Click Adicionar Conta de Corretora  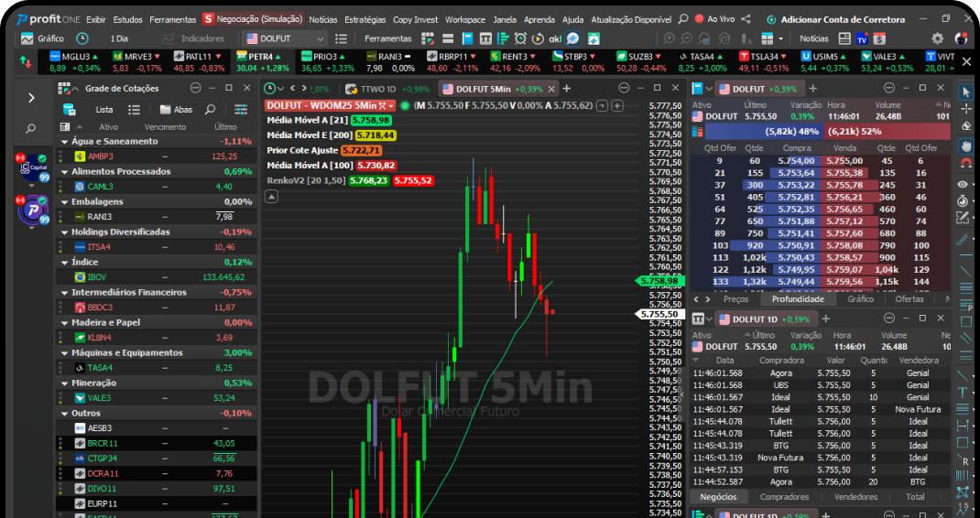tap(835, 19)
